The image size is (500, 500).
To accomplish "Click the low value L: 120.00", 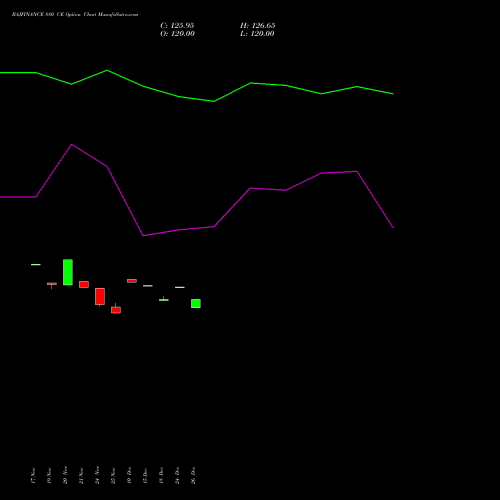I will tap(257, 34).
